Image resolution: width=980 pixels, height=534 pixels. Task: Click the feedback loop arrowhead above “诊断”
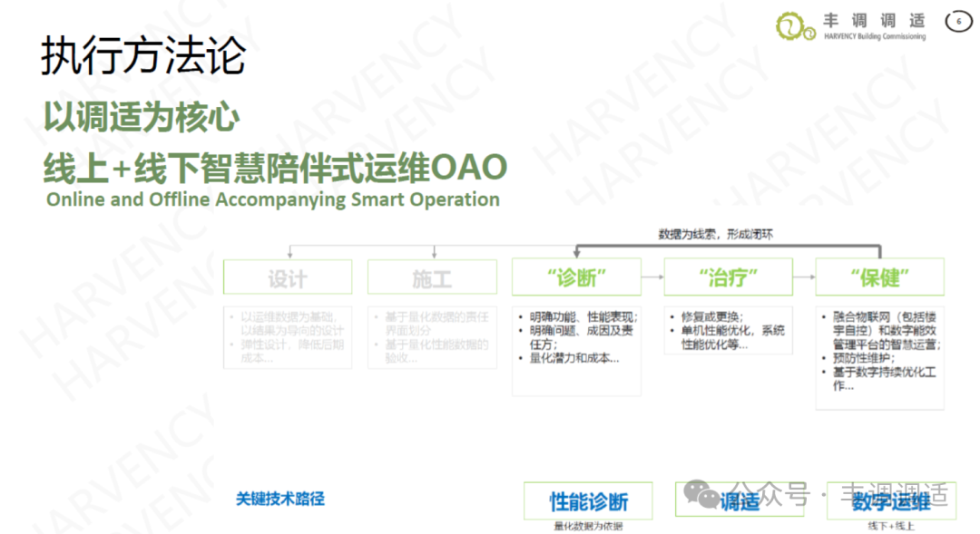pyautogui.click(x=576, y=254)
